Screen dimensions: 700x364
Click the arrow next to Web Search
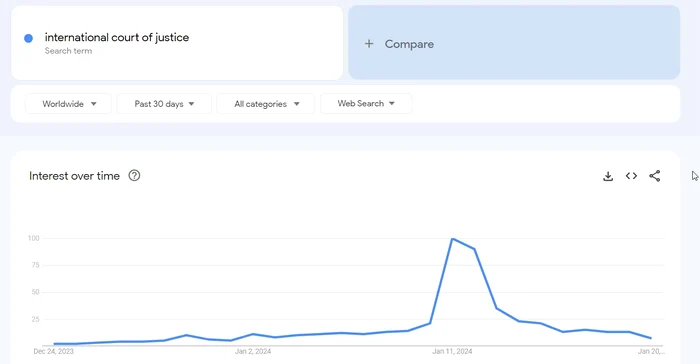pos(392,104)
